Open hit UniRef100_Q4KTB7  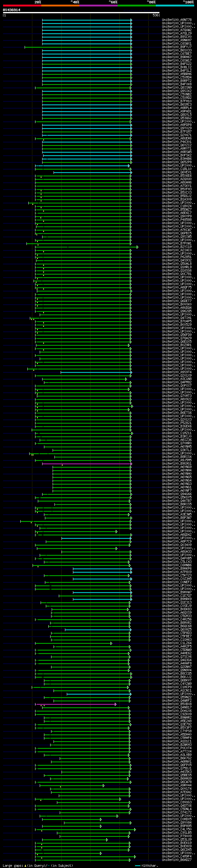point(177,501)
